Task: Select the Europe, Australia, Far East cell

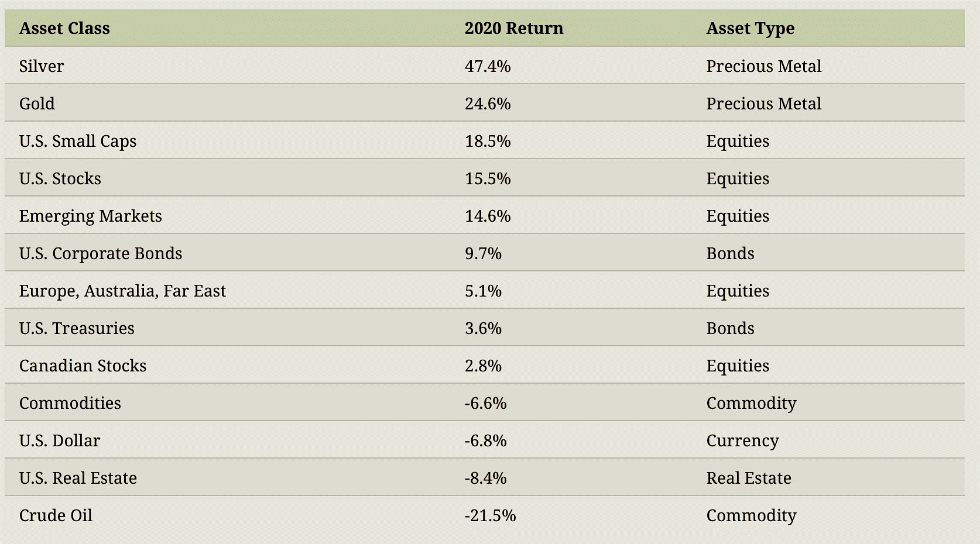Action: tap(122, 291)
